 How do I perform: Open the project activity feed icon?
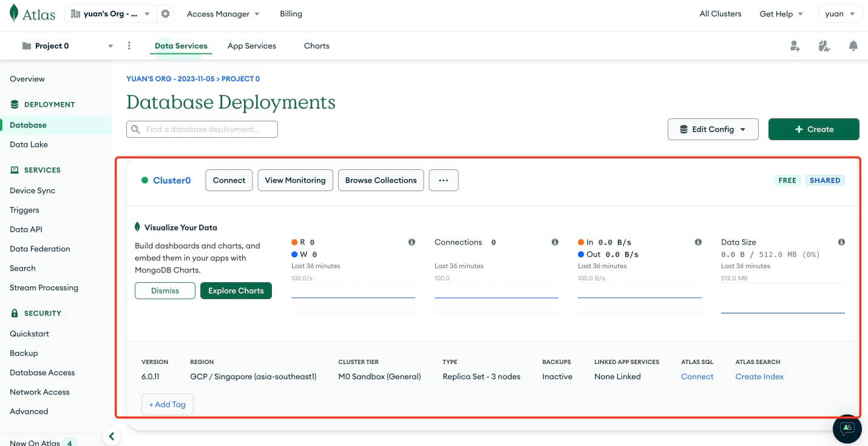pyautogui.click(x=824, y=46)
